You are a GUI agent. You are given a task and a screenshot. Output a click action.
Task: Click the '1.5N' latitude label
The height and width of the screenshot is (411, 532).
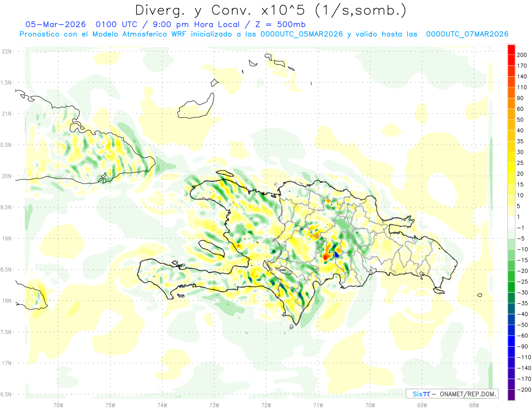[6, 82]
